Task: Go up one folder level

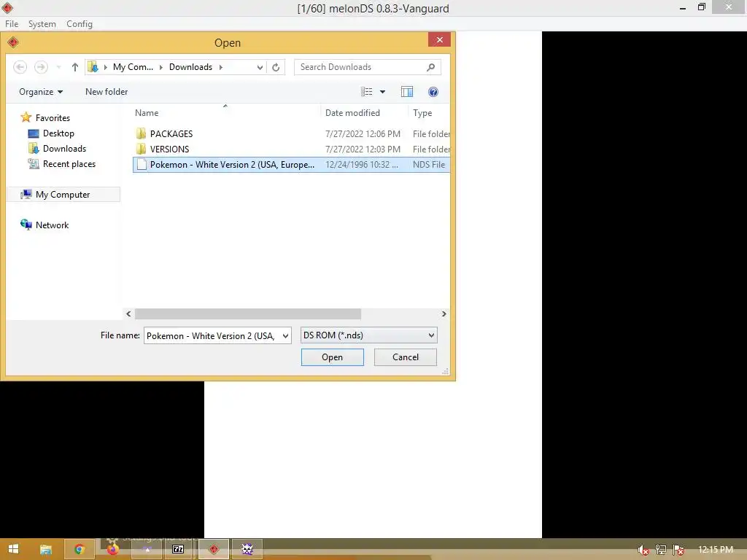Action: point(75,67)
